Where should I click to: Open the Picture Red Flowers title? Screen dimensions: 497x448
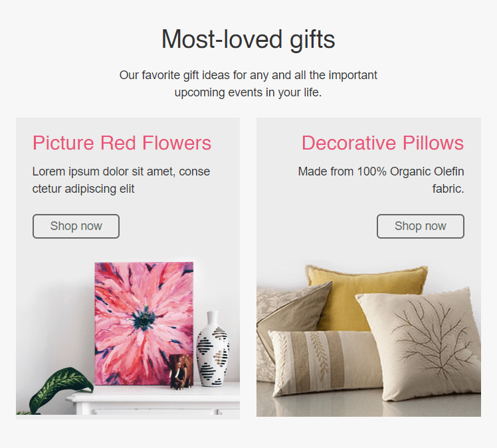coord(122,143)
